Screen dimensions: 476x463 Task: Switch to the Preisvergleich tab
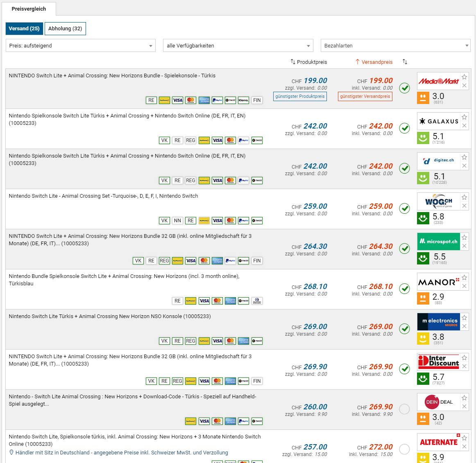tap(29, 9)
